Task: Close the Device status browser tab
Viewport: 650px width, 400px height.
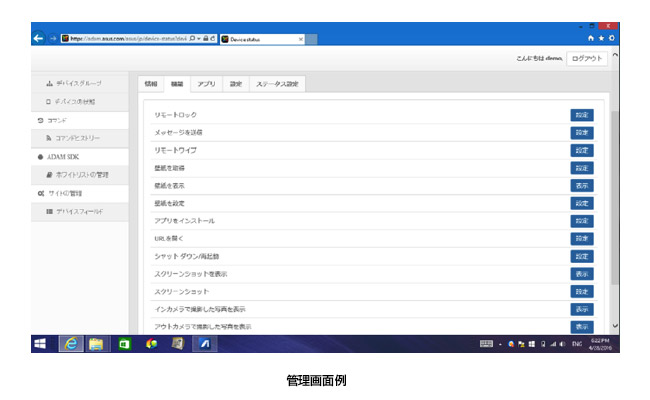Action: (301, 39)
